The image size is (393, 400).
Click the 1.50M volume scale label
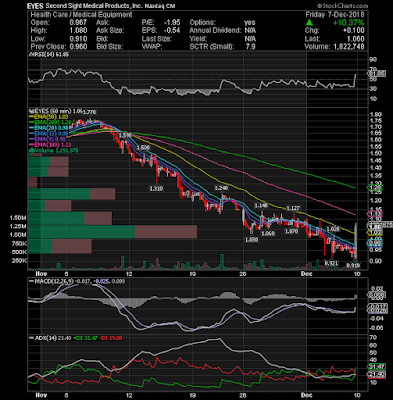tap(18, 218)
